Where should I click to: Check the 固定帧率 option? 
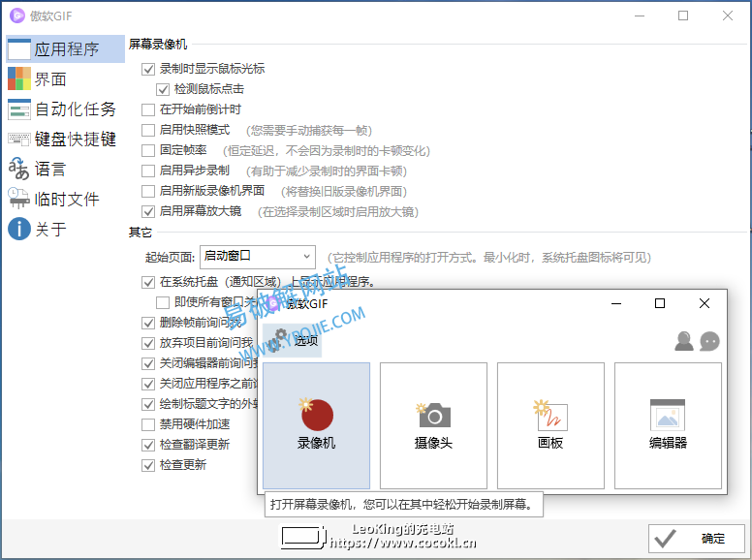click(x=148, y=150)
